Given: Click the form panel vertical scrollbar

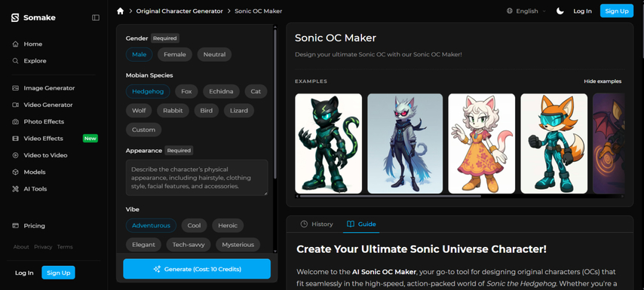Looking at the screenshot, I should click(x=274, y=105).
